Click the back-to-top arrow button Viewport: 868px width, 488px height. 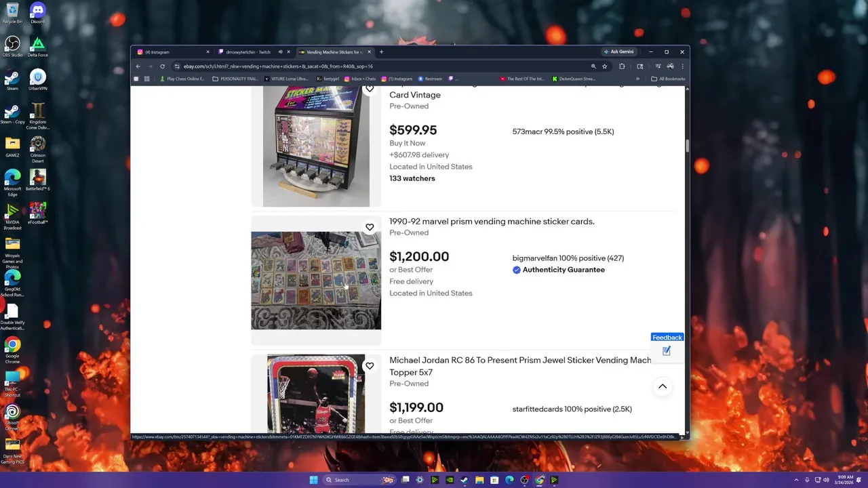coord(663,387)
